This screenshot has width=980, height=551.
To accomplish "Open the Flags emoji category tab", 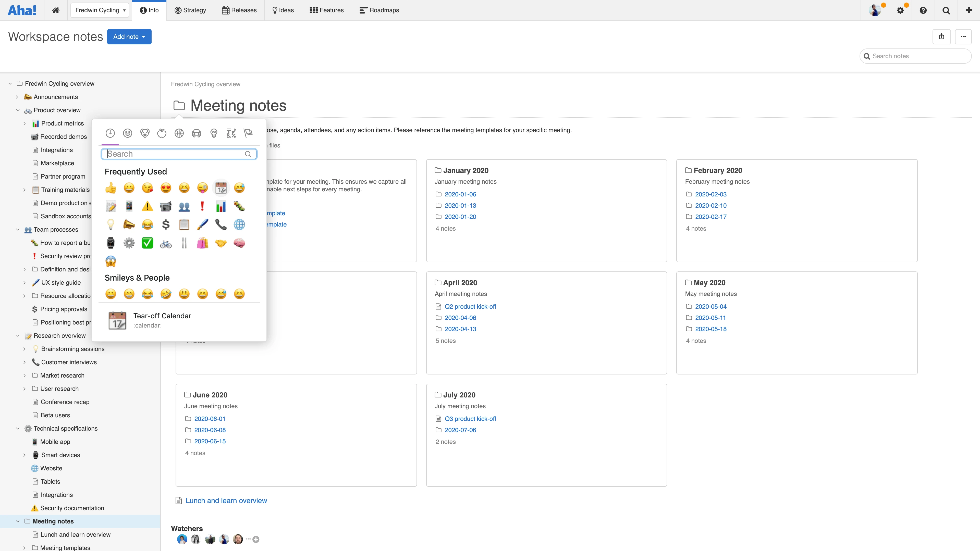I will 248,133.
